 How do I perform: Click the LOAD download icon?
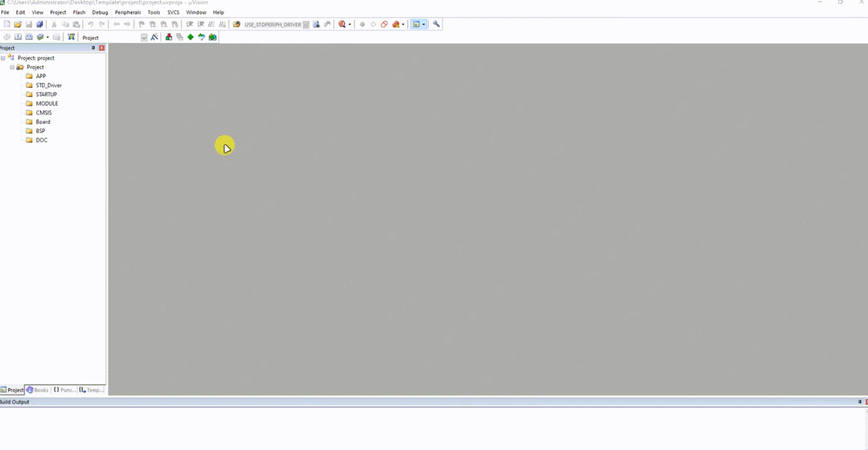[x=71, y=37]
